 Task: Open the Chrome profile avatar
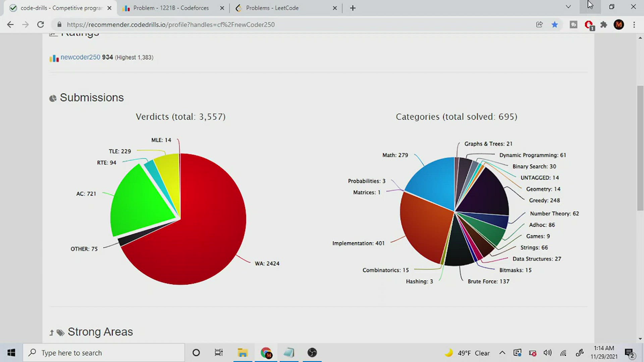[619, 24]
